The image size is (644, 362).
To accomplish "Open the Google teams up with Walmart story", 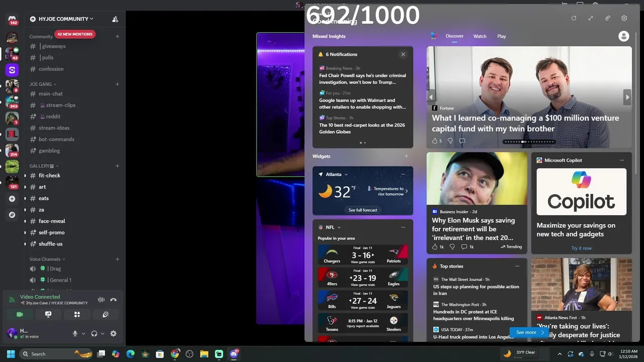I will [362, 104].
